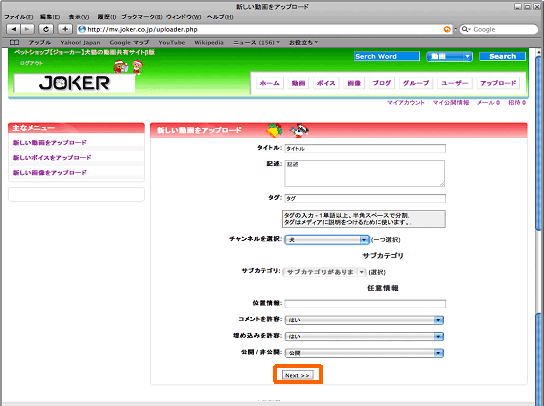The width and height of the screenshot is (544, 406).
Task: Open the 編集 menu
Action: coord(50,17)
